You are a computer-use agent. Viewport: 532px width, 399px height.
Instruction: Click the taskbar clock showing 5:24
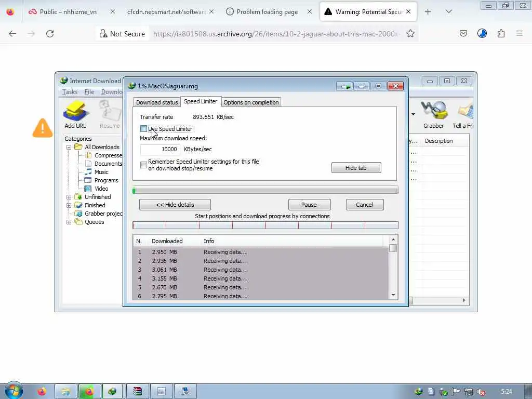tap(506, 392)
